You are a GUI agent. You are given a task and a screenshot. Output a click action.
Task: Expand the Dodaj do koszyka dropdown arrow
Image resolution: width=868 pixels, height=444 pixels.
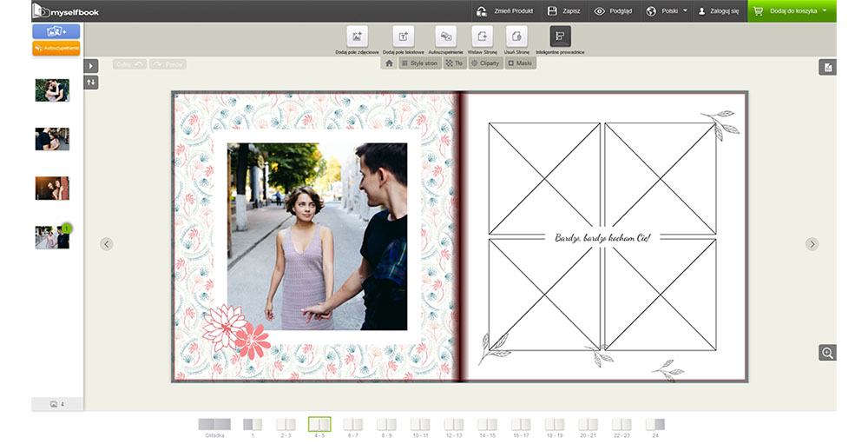coord(824,11)
